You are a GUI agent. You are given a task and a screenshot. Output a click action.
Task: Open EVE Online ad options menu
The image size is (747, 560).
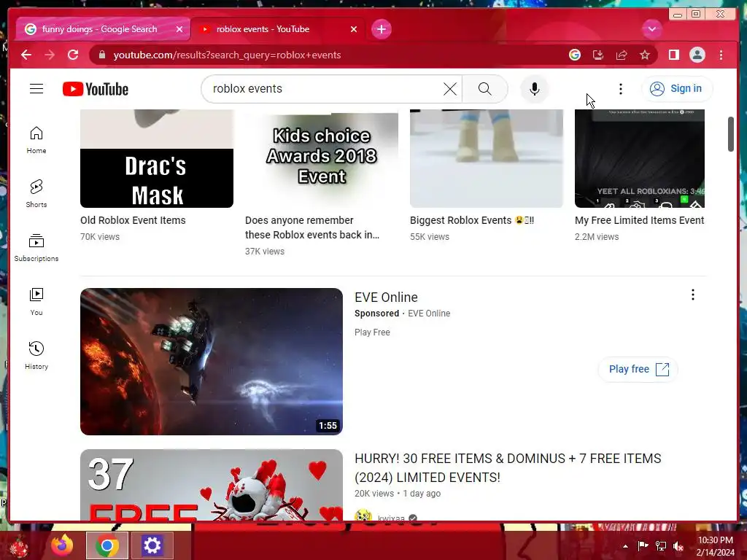[x=693, y=295]
